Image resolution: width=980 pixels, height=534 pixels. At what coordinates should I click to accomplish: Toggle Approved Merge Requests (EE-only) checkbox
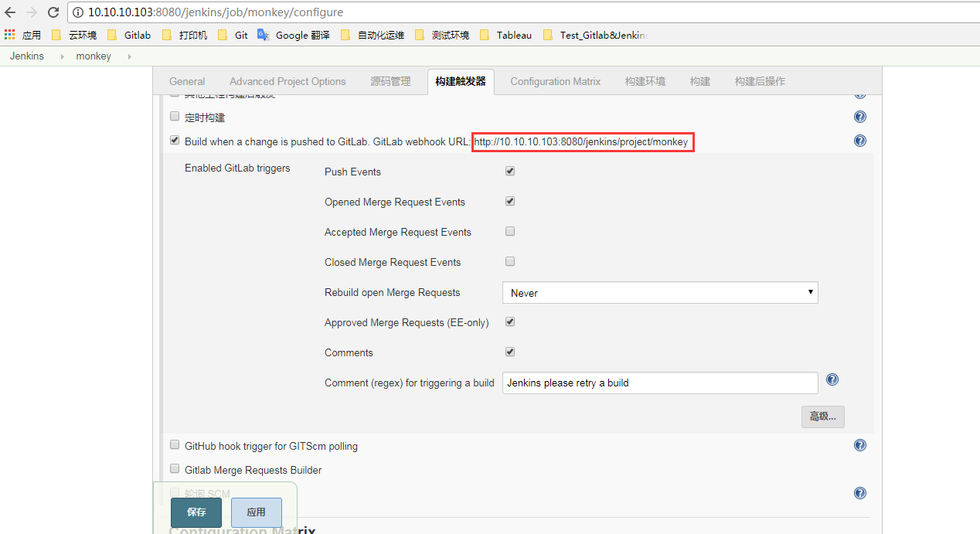click(x=510, y=321)
